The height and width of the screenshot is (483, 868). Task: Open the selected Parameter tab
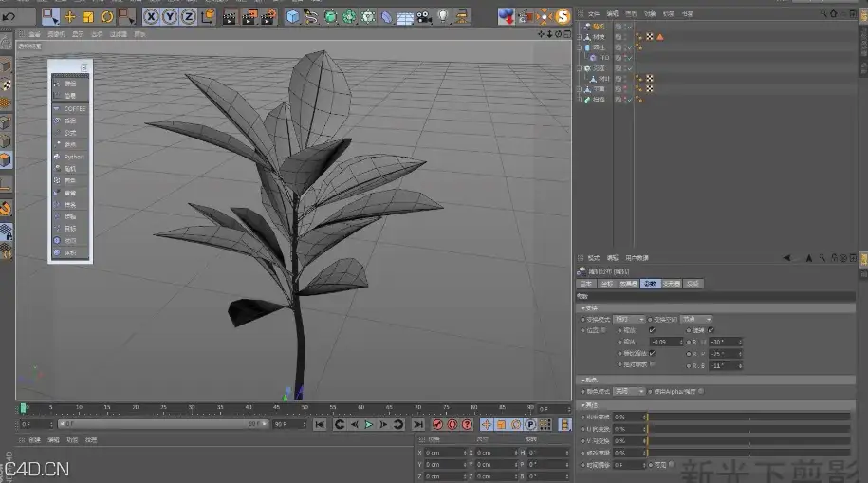pos(650,284)
